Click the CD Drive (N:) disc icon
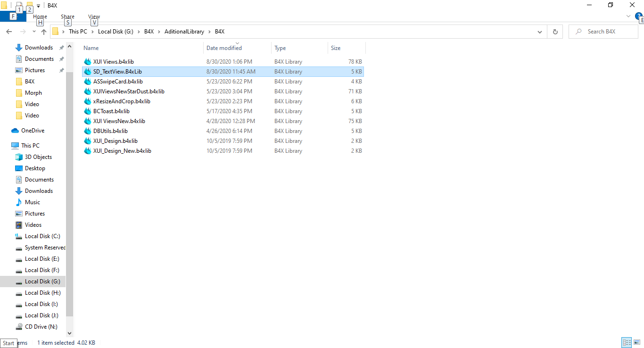644x348 pixels. tap(19, 327)
